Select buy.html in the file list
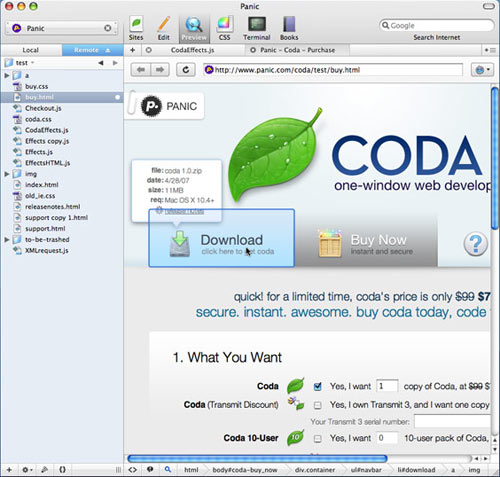The height and width of the screenshot is (477, 500). (x=62, y=97)
